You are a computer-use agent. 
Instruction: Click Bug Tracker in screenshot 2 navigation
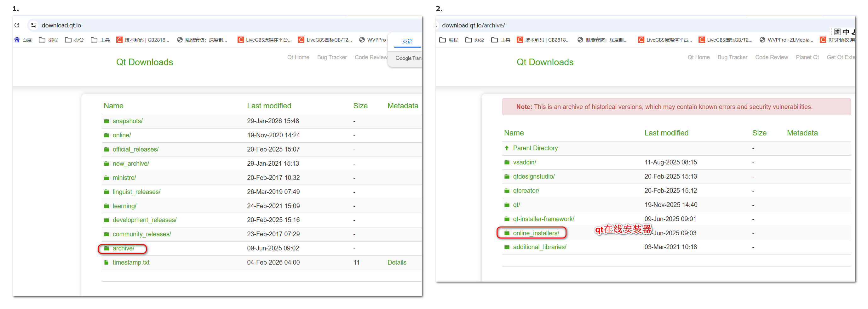coord(732,57)
